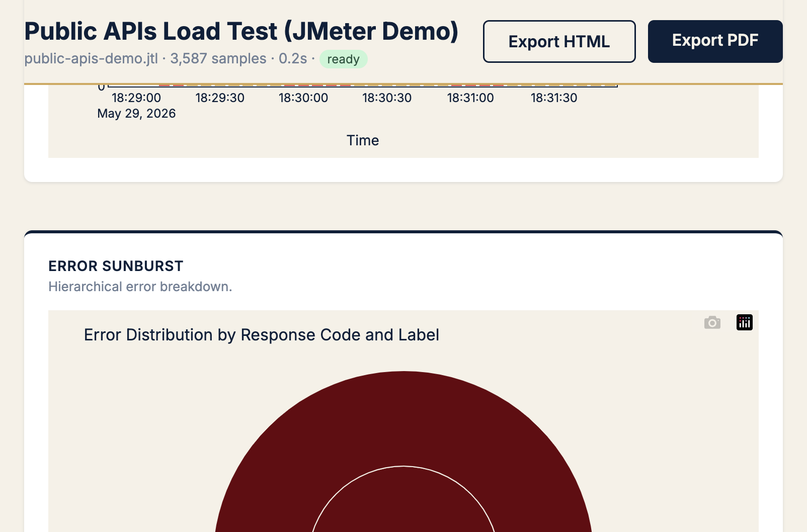Click the Error Distribution chart title

(x=262, y=335)
